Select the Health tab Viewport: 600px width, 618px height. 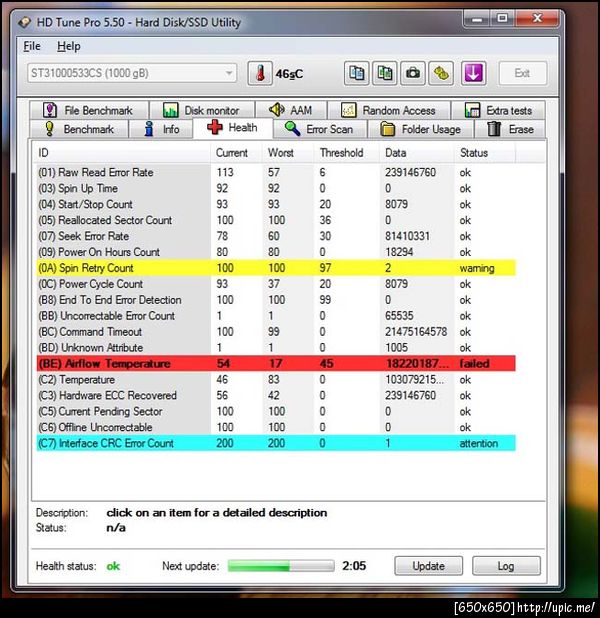233,128
